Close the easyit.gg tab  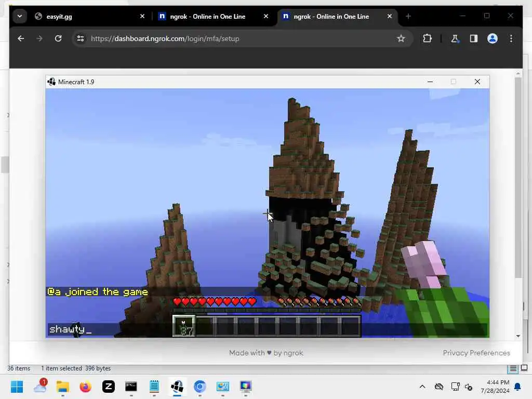142,16
